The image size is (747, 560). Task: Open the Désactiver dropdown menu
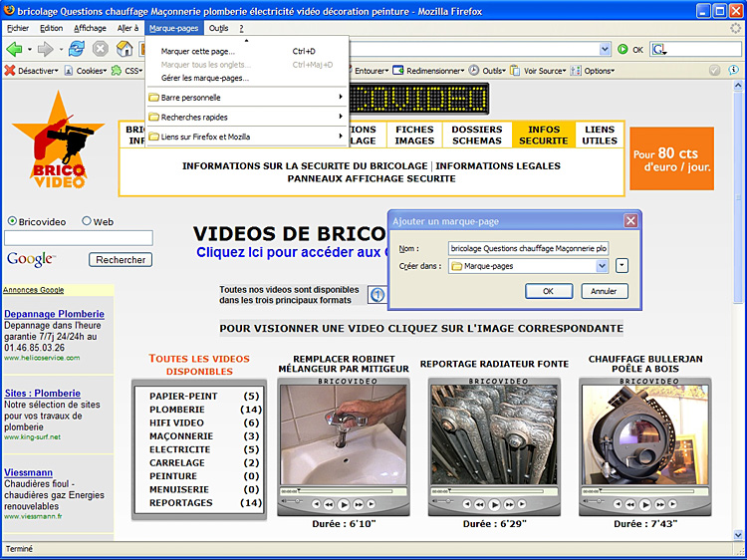(x=57, y=71)
